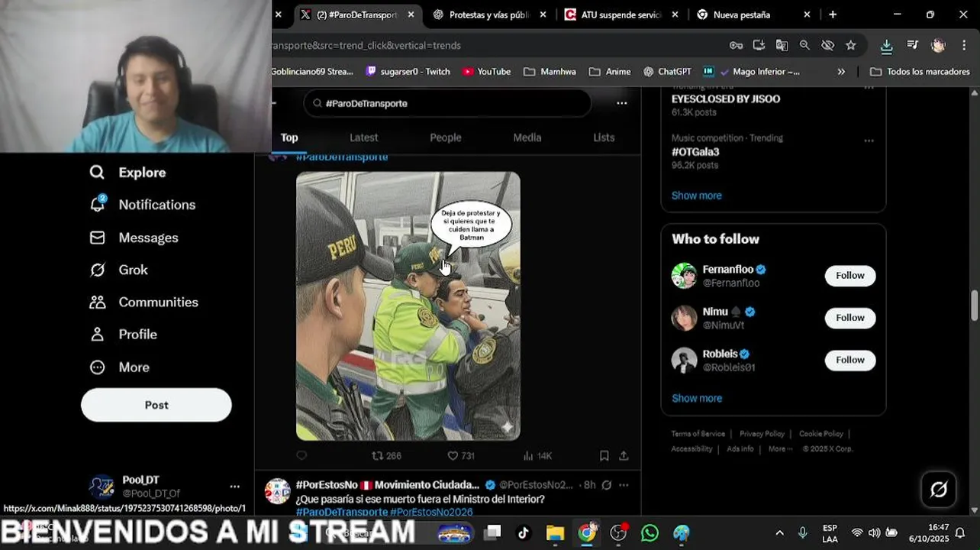Open the More menu in the sidebar

pyautogui.click(x=119, y=367)
